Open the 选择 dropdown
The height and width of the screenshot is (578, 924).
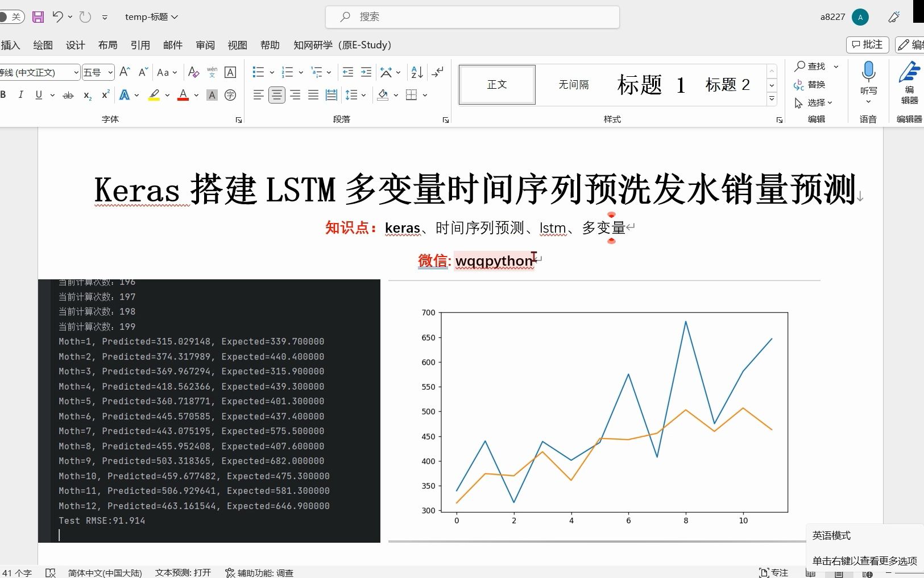(x=814, y=102)
